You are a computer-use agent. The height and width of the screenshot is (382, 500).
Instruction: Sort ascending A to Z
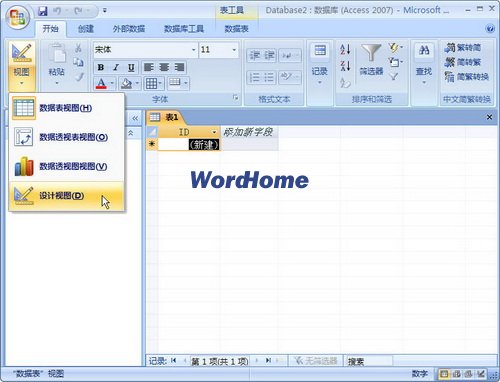pyautogui.click(x=345, y=50)
